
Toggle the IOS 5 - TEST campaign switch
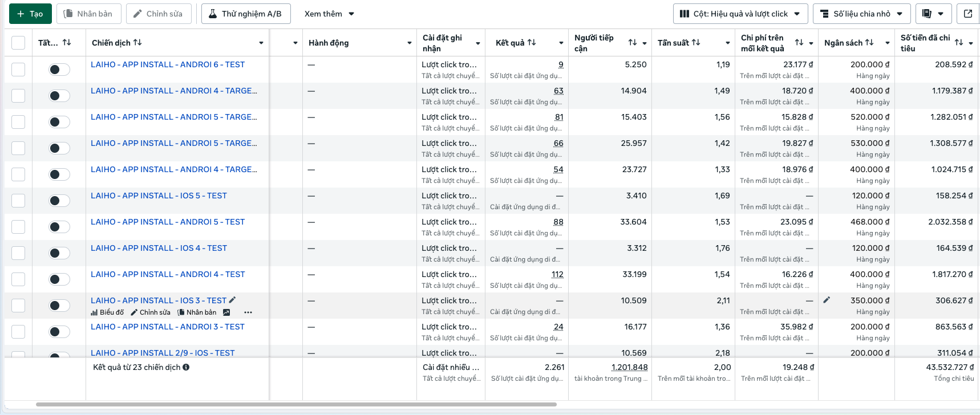[x=59, y=201]
